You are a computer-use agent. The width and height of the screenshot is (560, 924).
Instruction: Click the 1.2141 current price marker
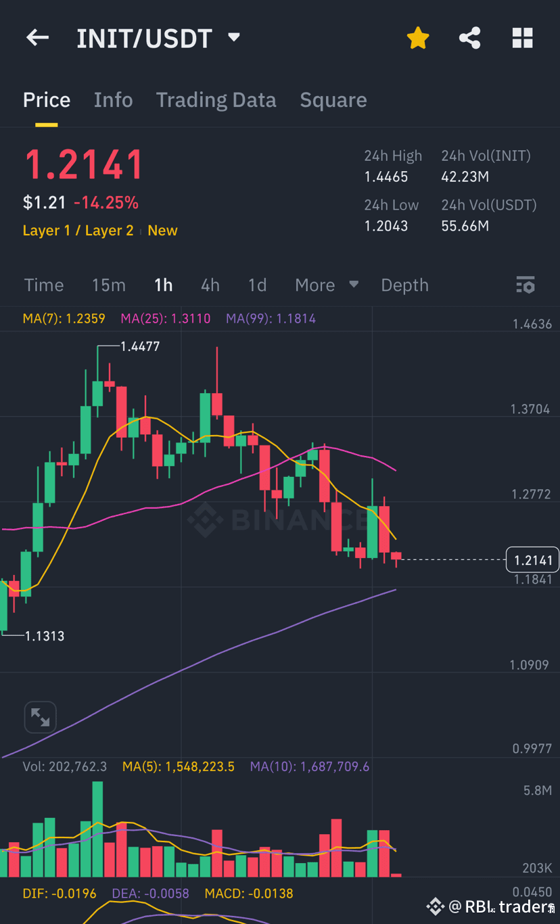(x=532, y=559)
